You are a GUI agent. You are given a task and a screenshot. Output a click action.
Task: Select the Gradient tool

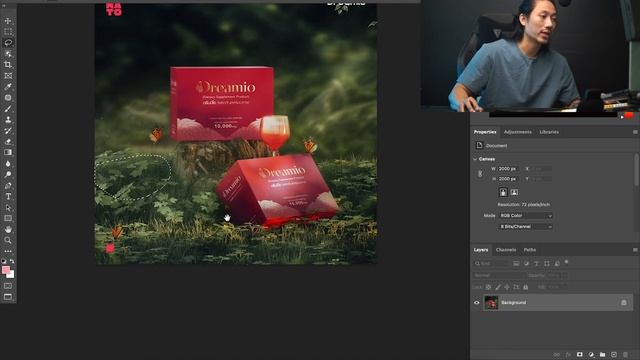tap(8, 152)
